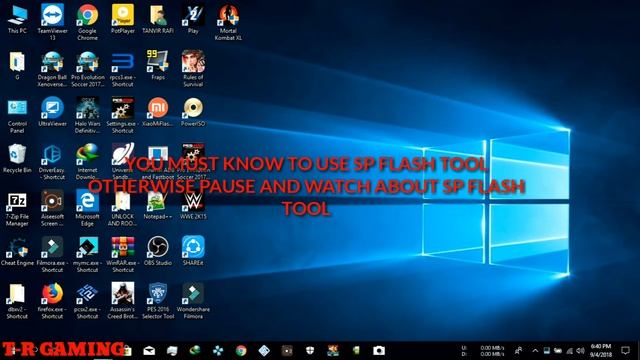Open WinRAR.exe shortcut
This screenshot has height=360, width=640.
point(122,254)
